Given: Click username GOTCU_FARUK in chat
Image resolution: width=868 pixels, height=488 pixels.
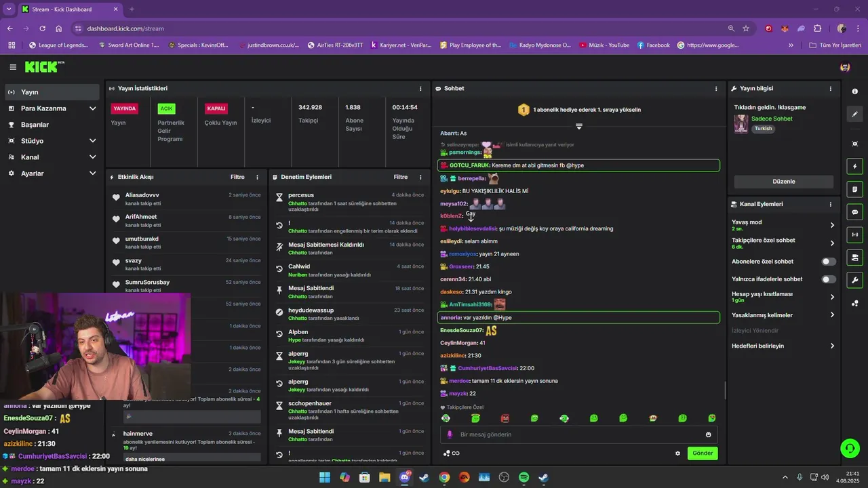Looking at the screenshot, I should (469, 165).
